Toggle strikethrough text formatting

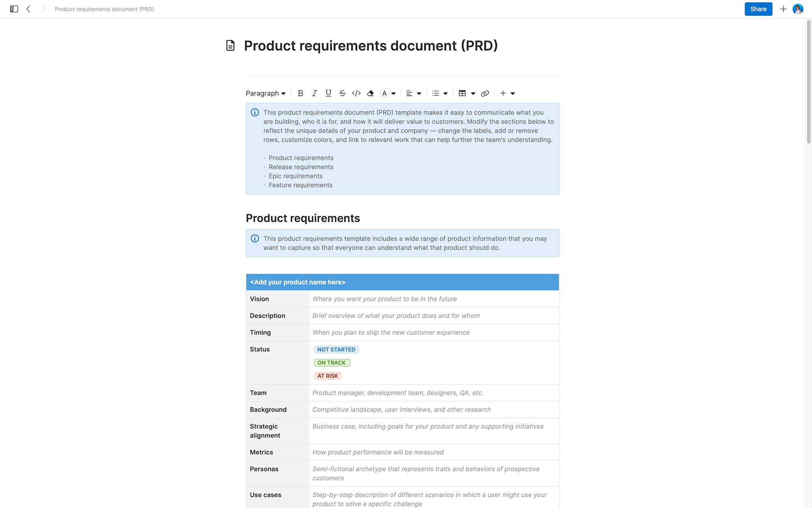pyautogui.click(x=342, y=93)
